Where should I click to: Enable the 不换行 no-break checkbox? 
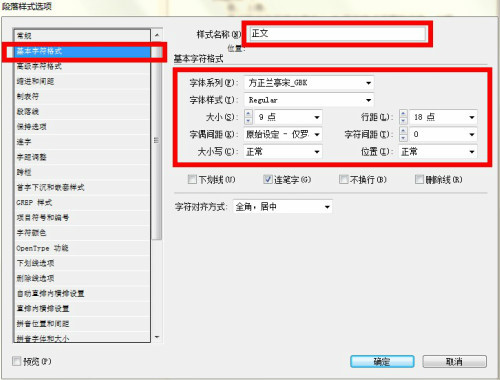(343, 179)
